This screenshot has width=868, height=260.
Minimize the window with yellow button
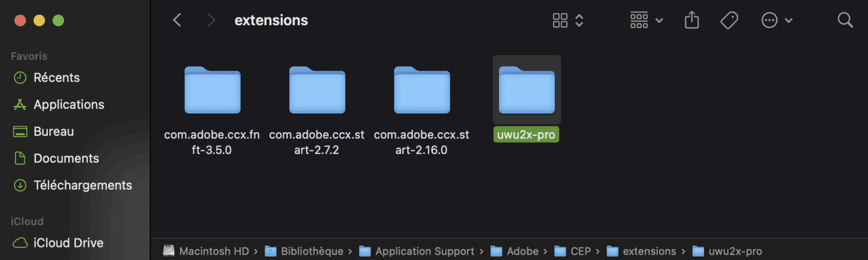[x=39, y=20]
